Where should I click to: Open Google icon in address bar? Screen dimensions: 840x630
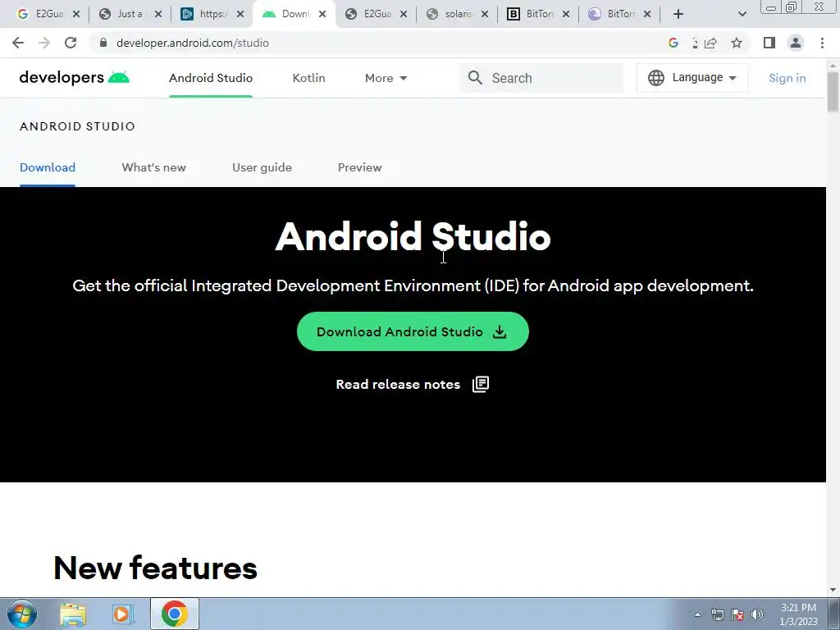(x=673, y=43)
